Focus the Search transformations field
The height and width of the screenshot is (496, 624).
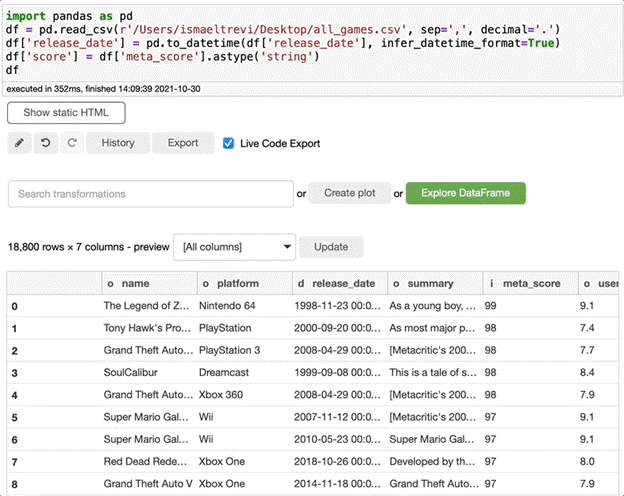pos(149,193)
